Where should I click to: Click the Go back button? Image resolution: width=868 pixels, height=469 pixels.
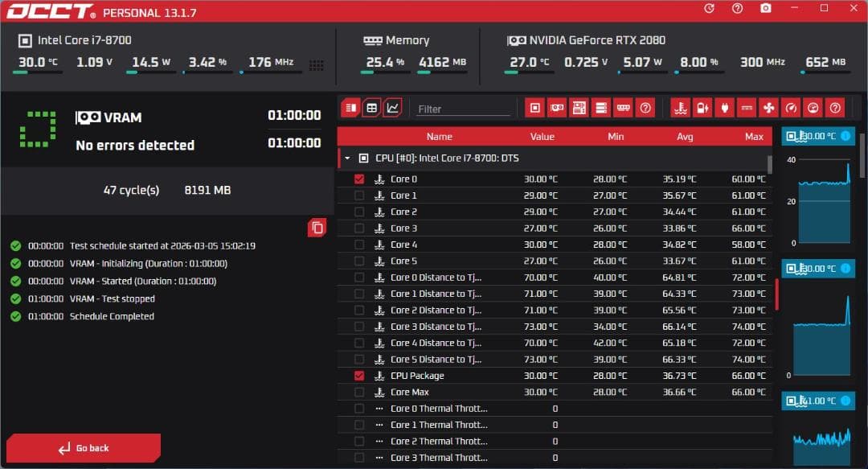[84, 448]
